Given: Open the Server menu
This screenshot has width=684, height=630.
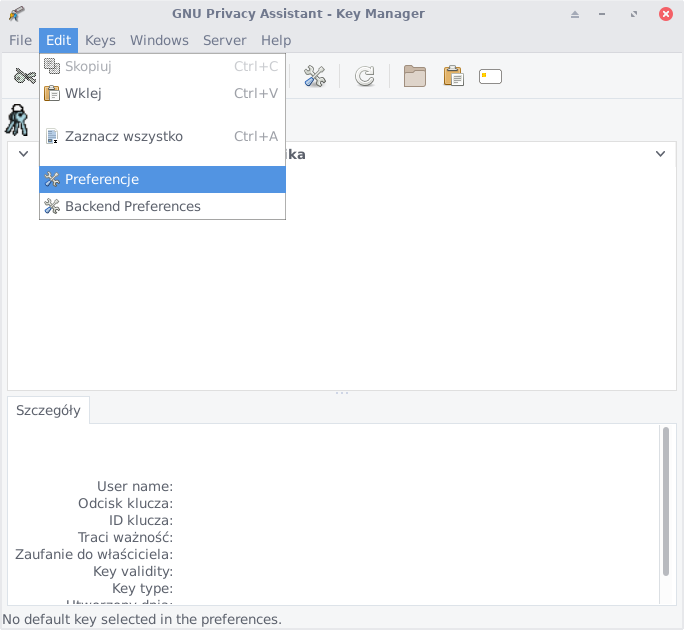Looking at the screenshot, I should tap(224, 40).
